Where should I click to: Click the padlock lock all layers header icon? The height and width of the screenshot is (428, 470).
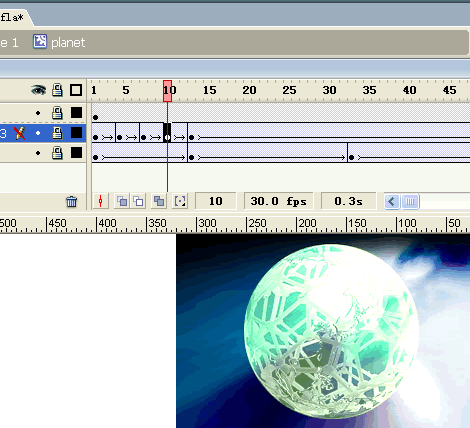[x=57, y=90]
